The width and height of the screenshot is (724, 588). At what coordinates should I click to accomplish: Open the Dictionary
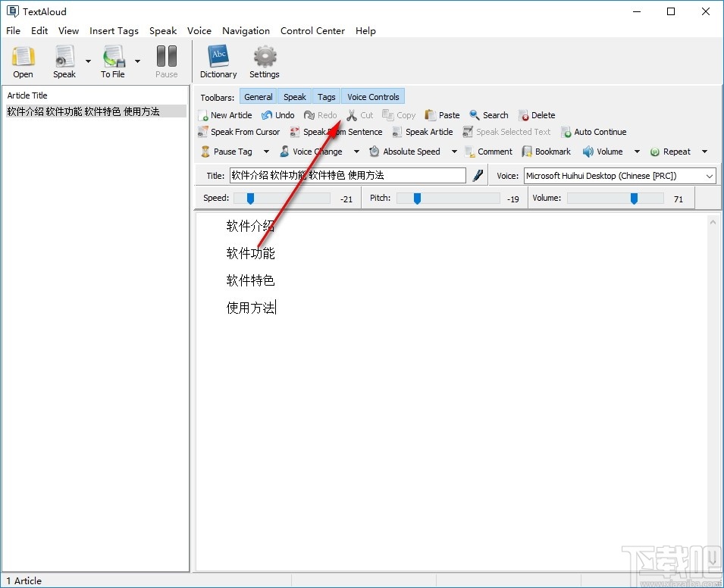pyautogui.click(x=218, y=61)
